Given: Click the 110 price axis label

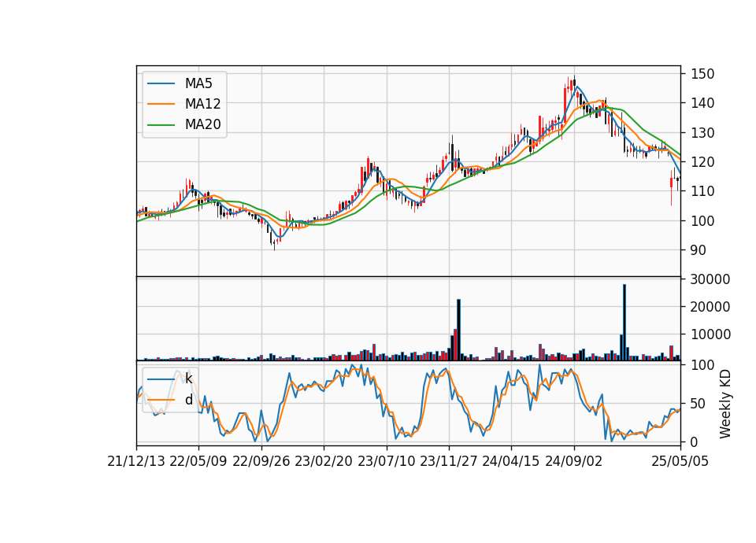Looking at the screenshot, I should coord(703,191).
